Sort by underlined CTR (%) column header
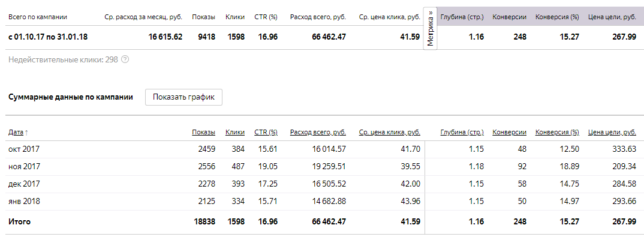This screenshot has width=644, height=243. (x=266, y=133)
